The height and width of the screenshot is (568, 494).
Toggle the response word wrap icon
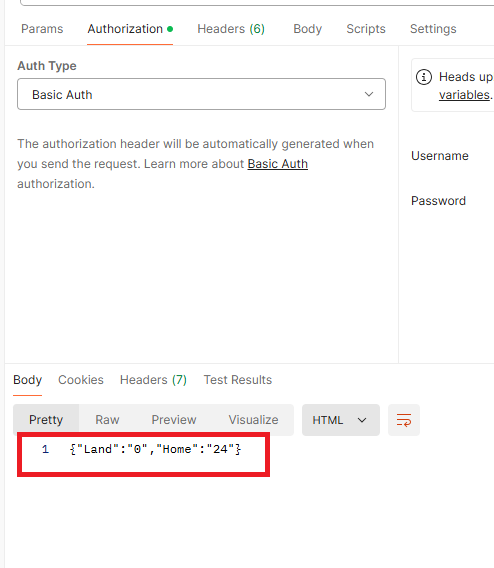404,420
